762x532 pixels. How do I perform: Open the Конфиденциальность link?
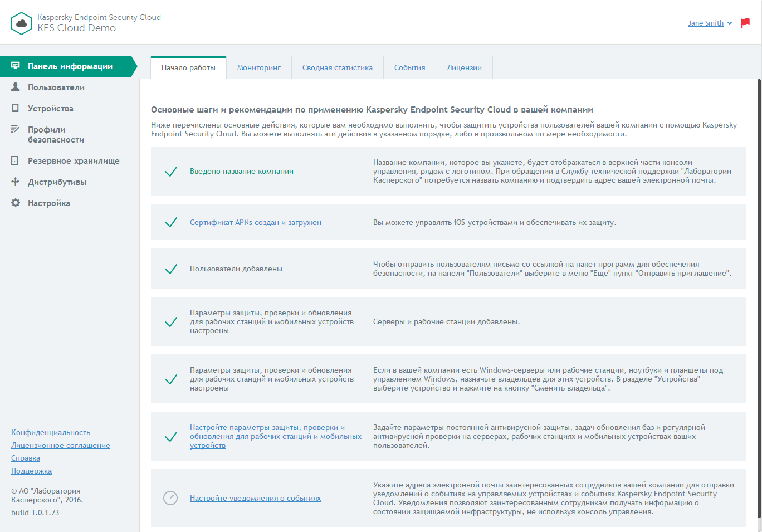(x=51, y=432)
